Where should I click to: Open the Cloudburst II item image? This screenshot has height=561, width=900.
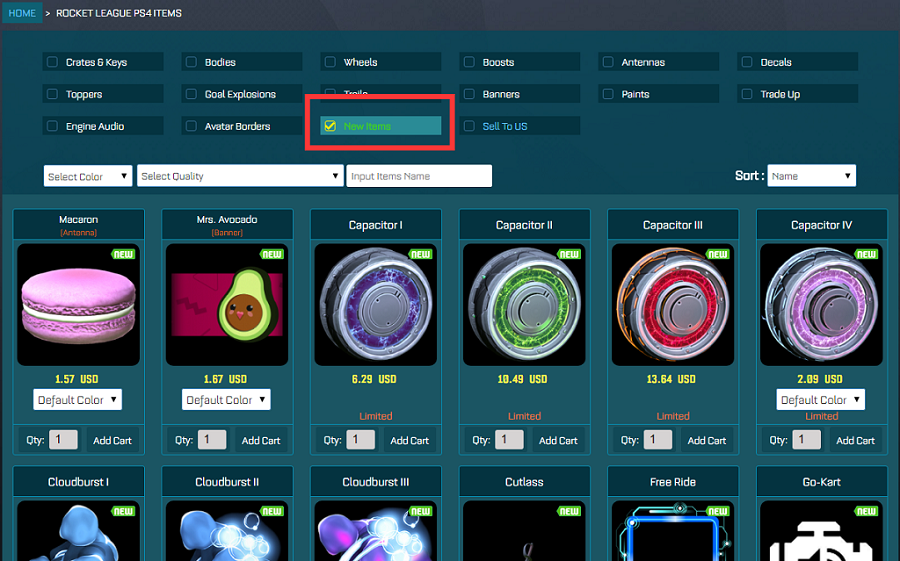227,531
